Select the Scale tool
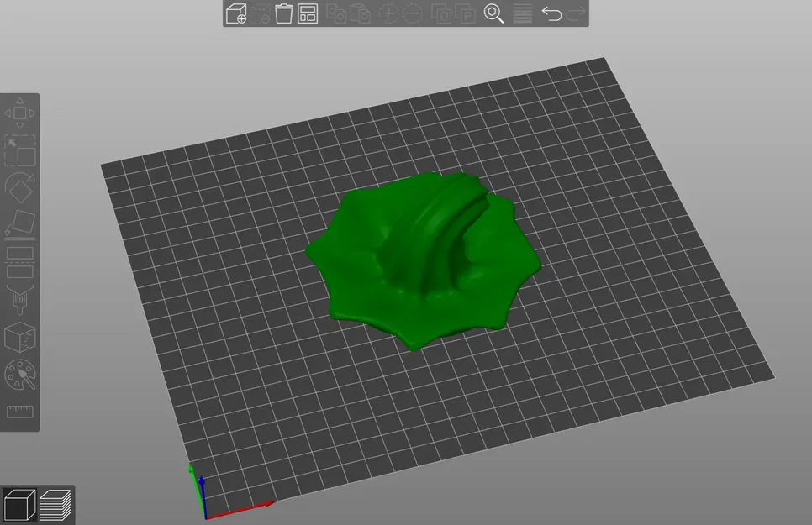The image size is (812, 525). pos(19,150)
